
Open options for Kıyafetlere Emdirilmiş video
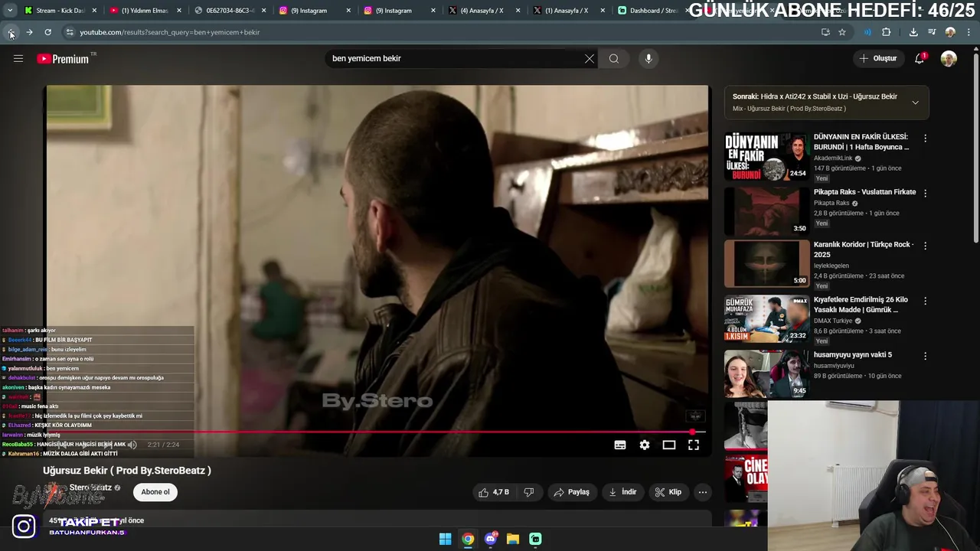click(x=925, y=301)
